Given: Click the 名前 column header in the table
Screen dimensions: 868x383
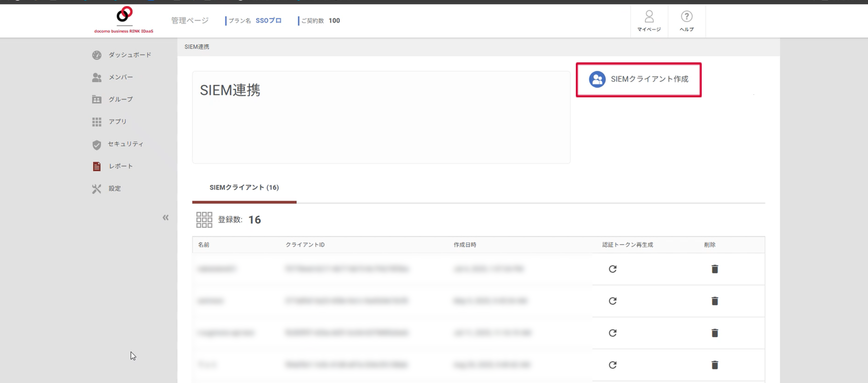Looking at the screenshot, I should 204,245.
